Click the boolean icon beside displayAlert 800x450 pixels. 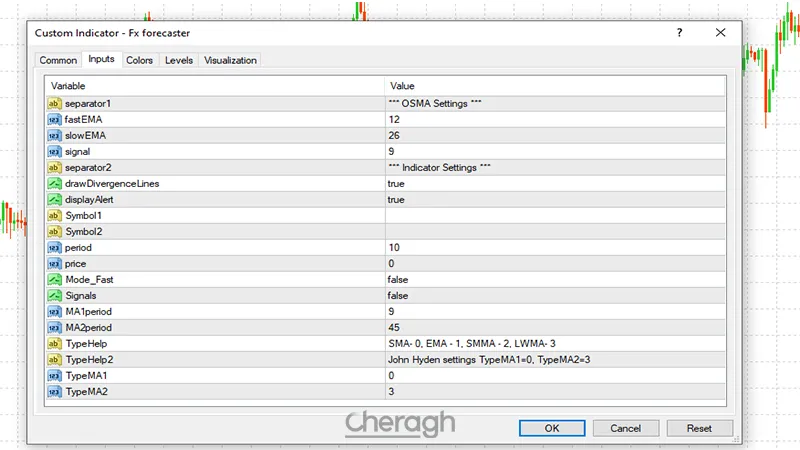click(54, 200)
